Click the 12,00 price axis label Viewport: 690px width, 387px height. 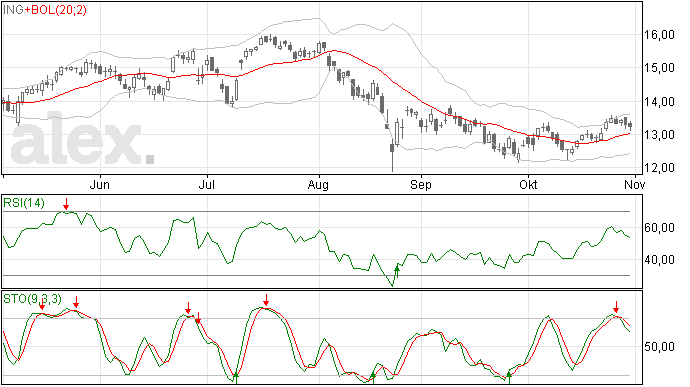click(659, 168)
